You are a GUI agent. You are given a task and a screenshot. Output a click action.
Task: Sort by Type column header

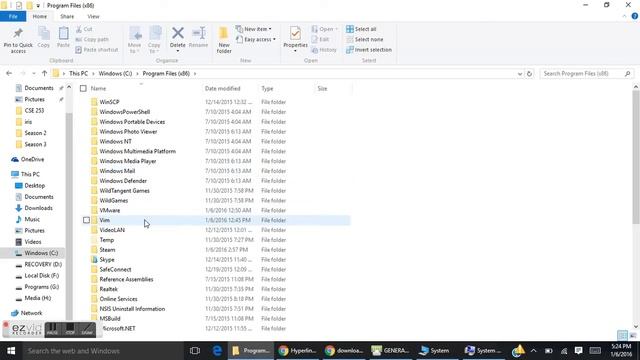267,88
